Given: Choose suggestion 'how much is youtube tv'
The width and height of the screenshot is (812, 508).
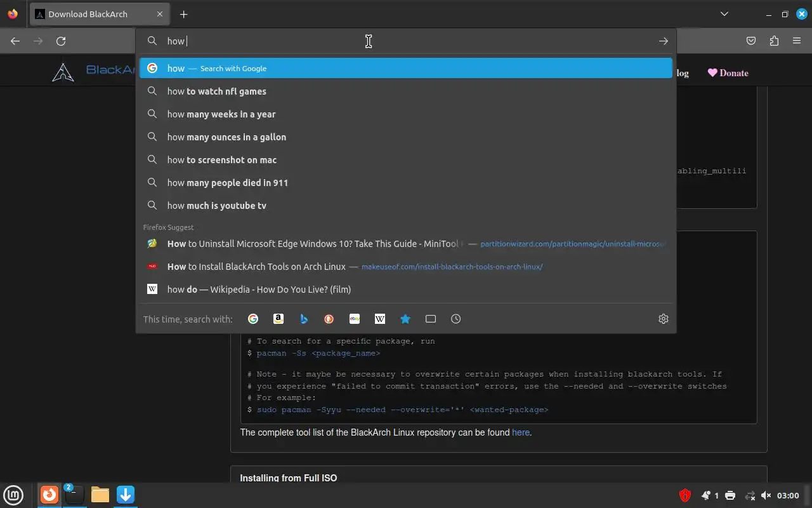Looking at the screenshot, I should [x=406, y=205].
